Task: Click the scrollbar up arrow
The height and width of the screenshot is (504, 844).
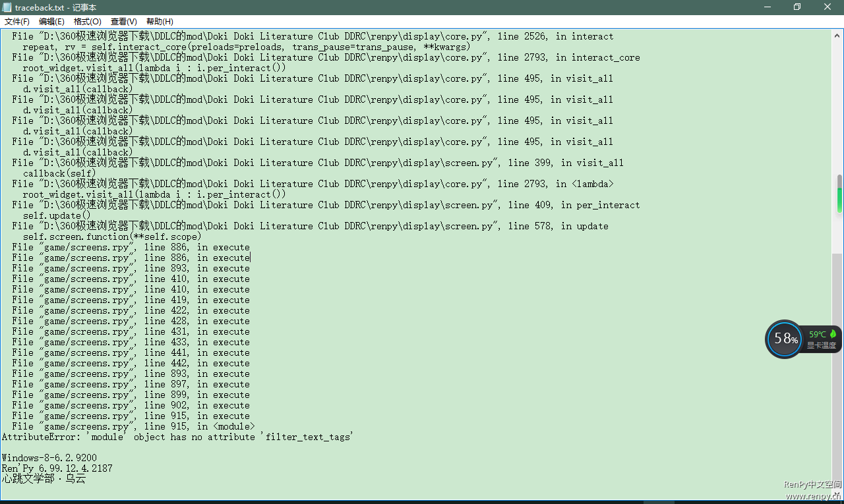Action: [837, 36]
